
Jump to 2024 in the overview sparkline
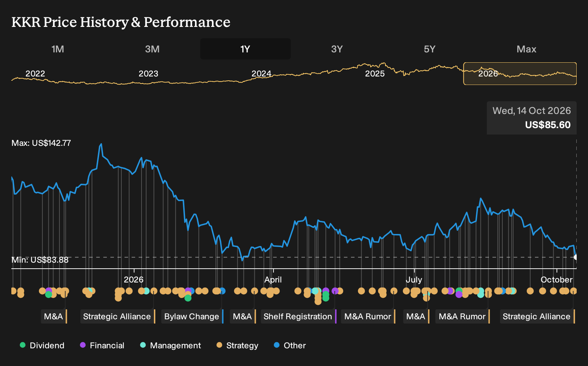(x=261, y=74)
